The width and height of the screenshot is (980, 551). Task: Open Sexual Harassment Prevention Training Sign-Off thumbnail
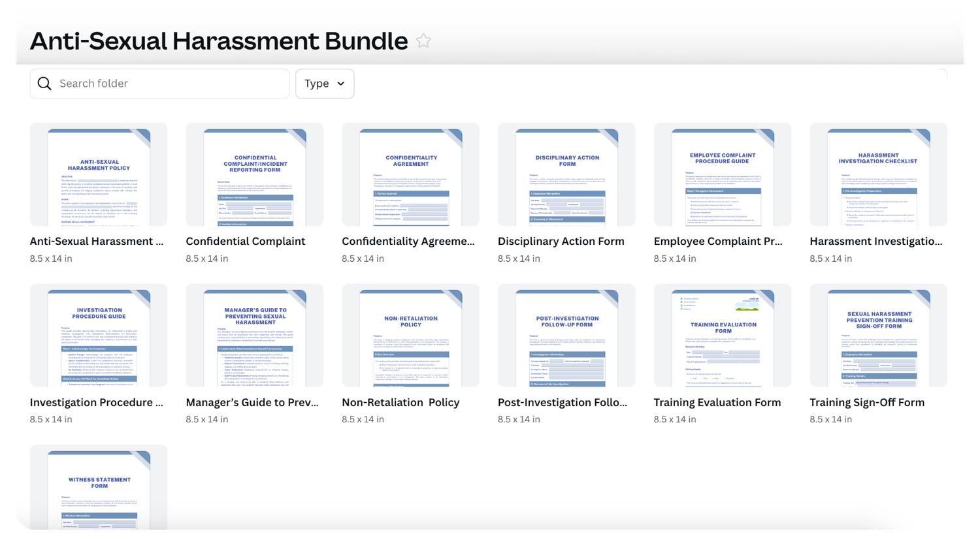(x=879, y=336)
